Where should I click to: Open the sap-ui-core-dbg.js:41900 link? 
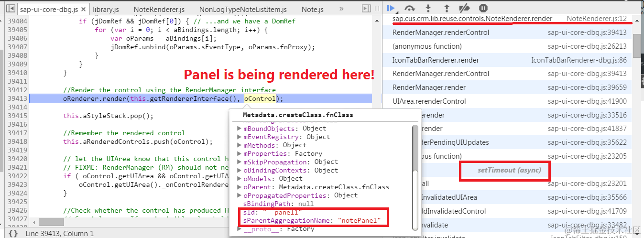click(587, 101)
